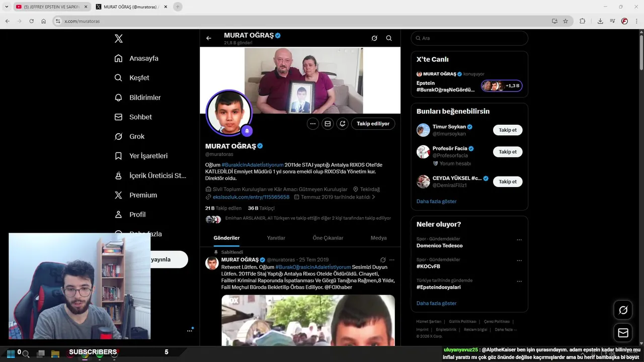Open profile avatar photo

click(229, 113)
